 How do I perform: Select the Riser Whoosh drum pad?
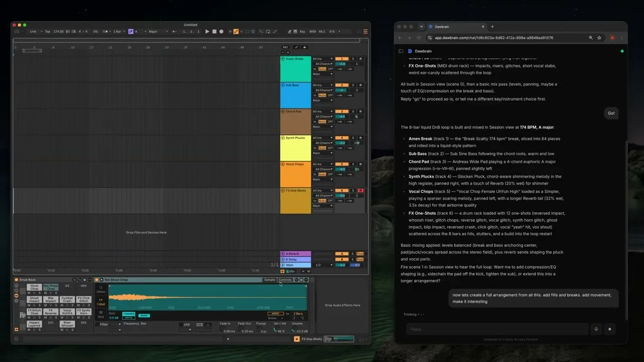67,324
